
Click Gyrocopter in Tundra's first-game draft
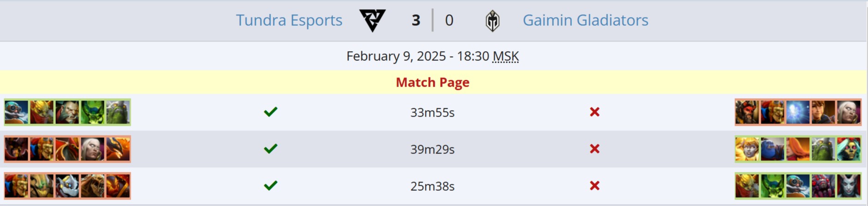pos(17,112)
